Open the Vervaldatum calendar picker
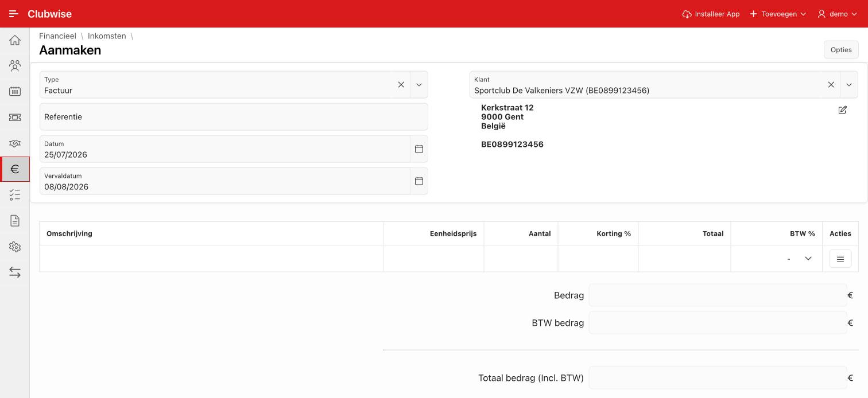Screen dimensions: 868x398 tap(419, 181)
